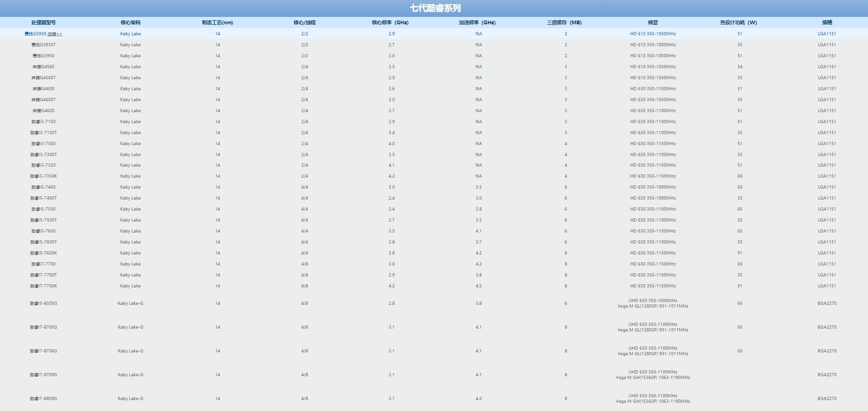Image resolution: width=868 pixels, height=411 pixels.
Task: Select the LGA1151 socket cell for i5-7600K
Action: tap(827, 253)
